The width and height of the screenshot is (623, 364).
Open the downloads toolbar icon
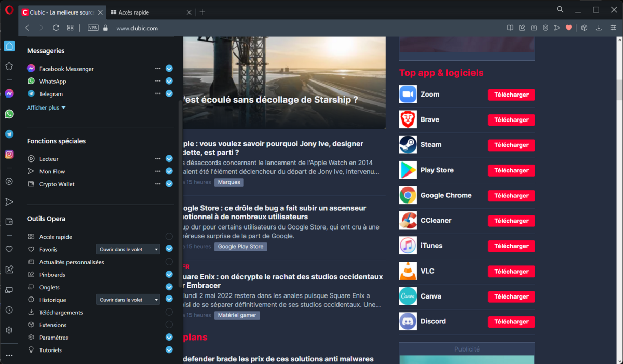tap(599, 28)
